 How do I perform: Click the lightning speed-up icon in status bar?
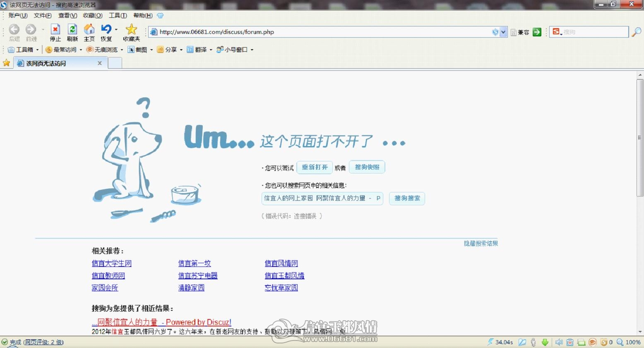click(x=490, y=342)
